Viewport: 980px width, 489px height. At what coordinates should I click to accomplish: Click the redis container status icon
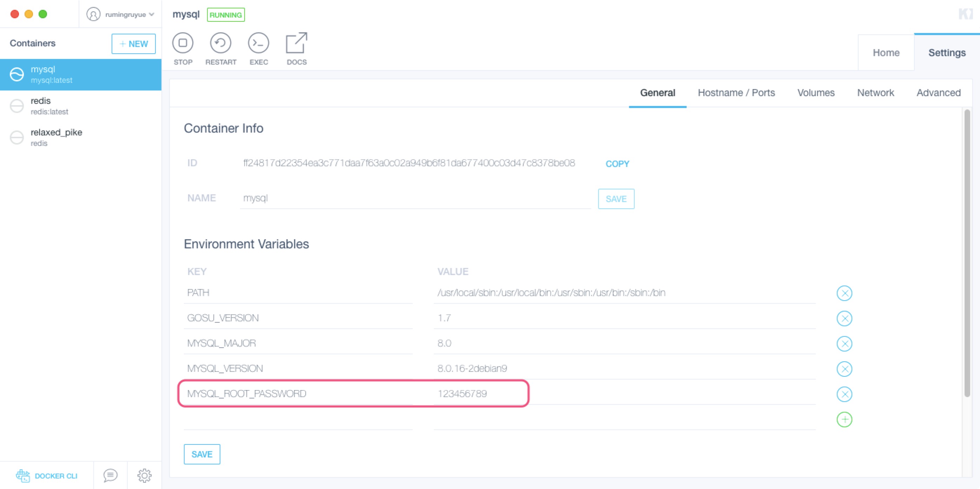[17, 106]
